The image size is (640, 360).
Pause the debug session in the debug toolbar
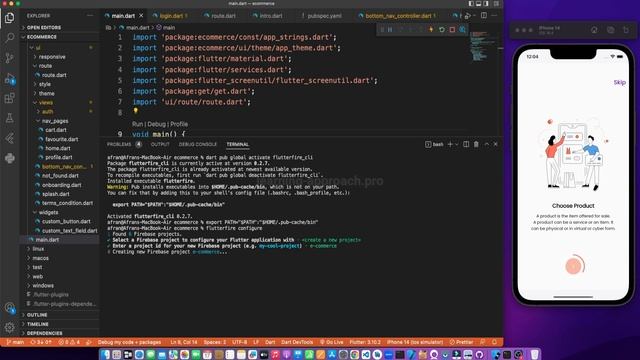390,29
